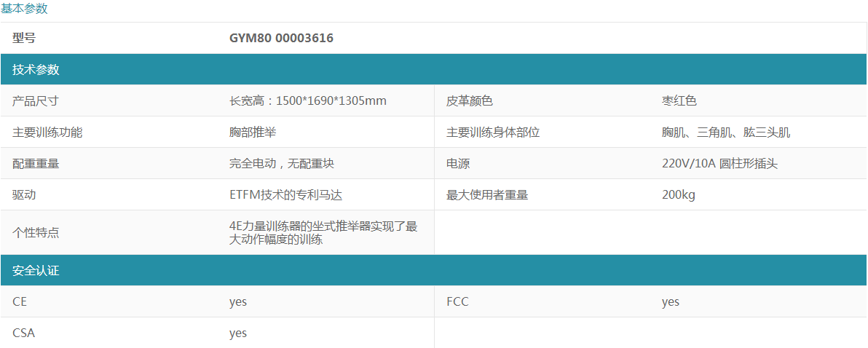
Task: Click the 胸部推举 training function value
Action: coord(253,133)
